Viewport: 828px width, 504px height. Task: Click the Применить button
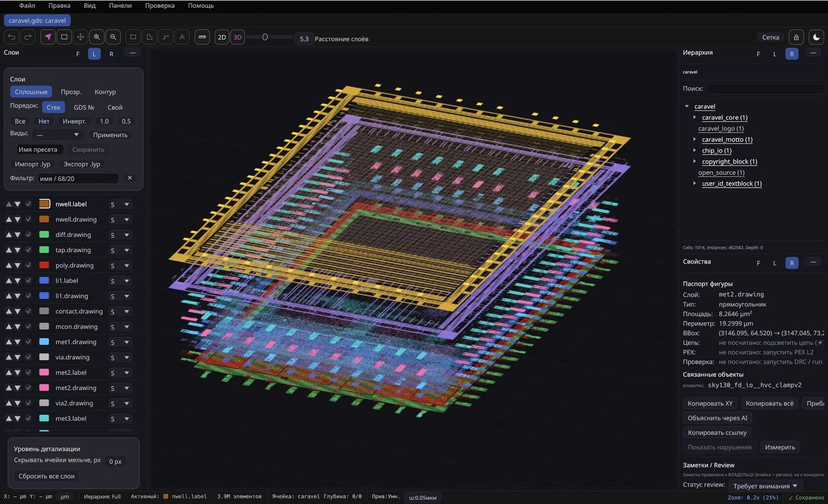110,135
